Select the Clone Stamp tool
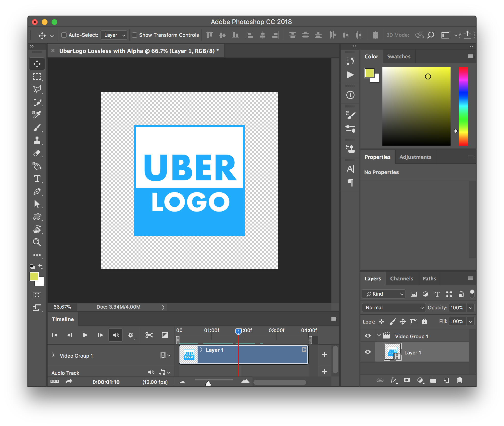Screen dimensions: 504x426 37,140
